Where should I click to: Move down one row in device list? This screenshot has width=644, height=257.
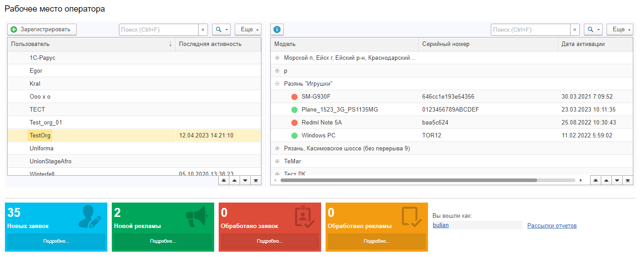pos(617,180)
